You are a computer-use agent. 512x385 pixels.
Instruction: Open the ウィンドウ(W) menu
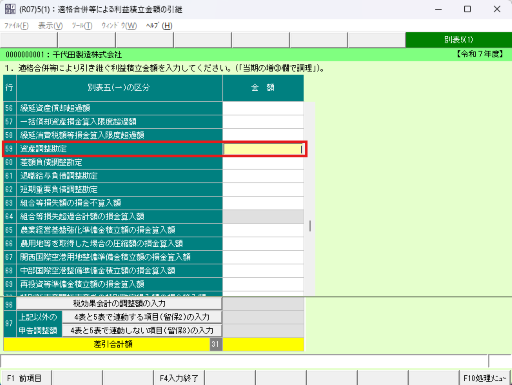click(119, 26)
